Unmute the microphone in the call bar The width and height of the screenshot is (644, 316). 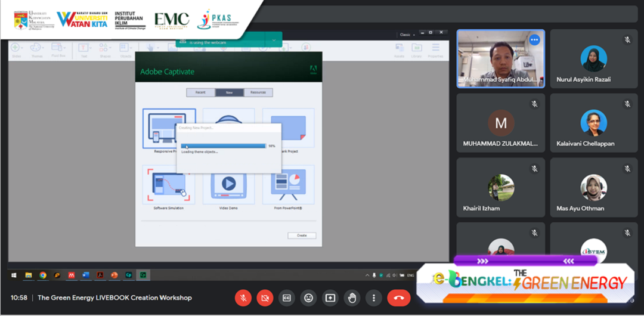(x=243, y=298)
